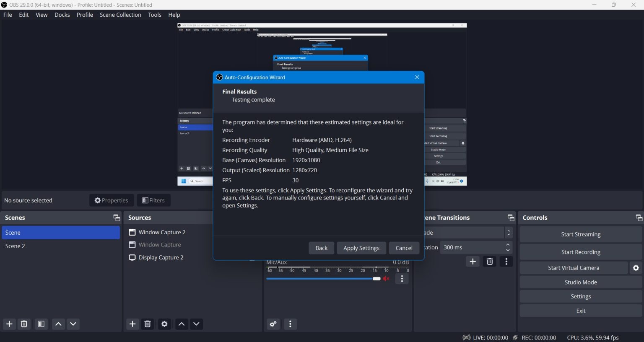Open advanced audio properties in the mixer
The image size is (644, 342).
(273, 324)
